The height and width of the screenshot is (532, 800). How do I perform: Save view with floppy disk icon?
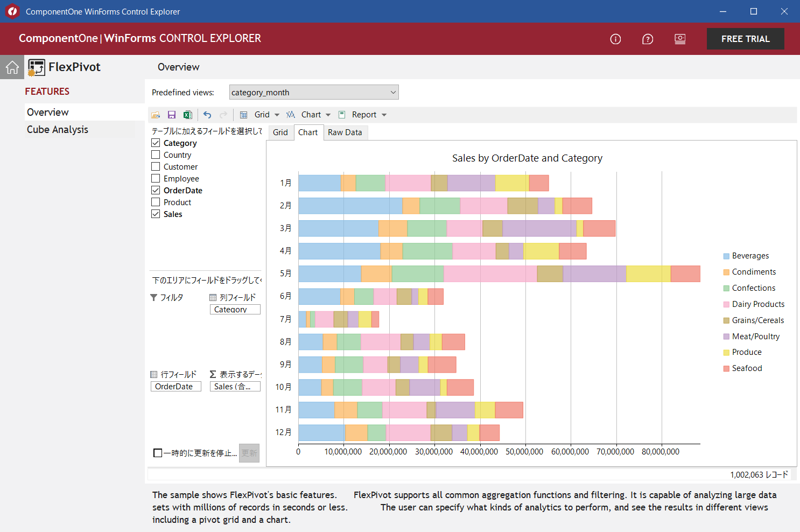pos(172,115)
